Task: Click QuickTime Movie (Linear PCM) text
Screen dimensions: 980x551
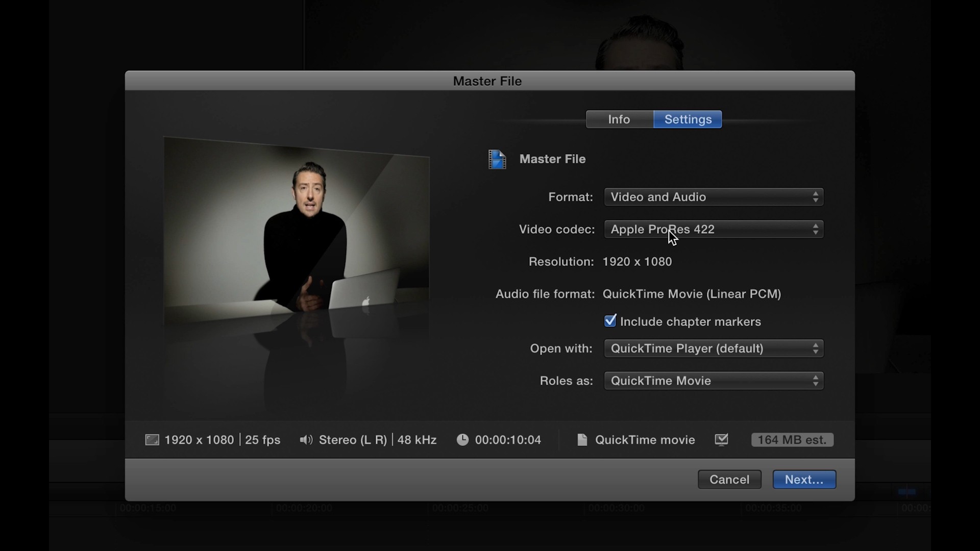Action: point(692,294)
